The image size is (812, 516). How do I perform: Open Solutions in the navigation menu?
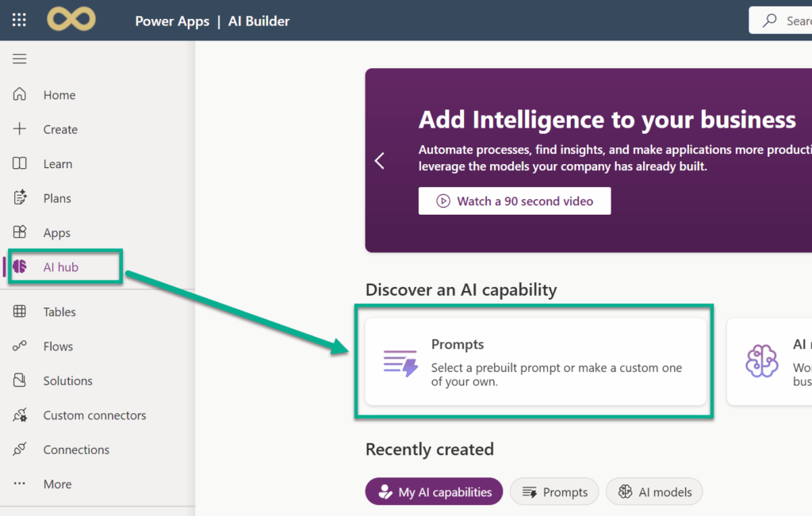(67, 381)
